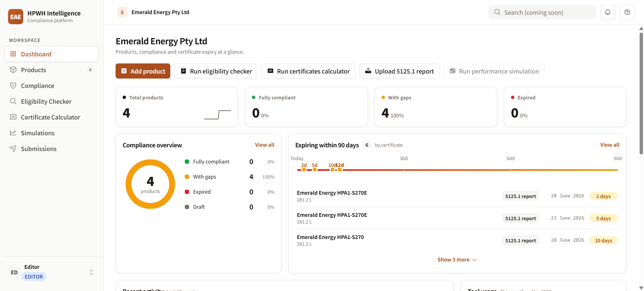The image size is (644, 291).
Task: Open HPA1-S270E row expiring 23 June 2026
Action: (x=457, y=218)
